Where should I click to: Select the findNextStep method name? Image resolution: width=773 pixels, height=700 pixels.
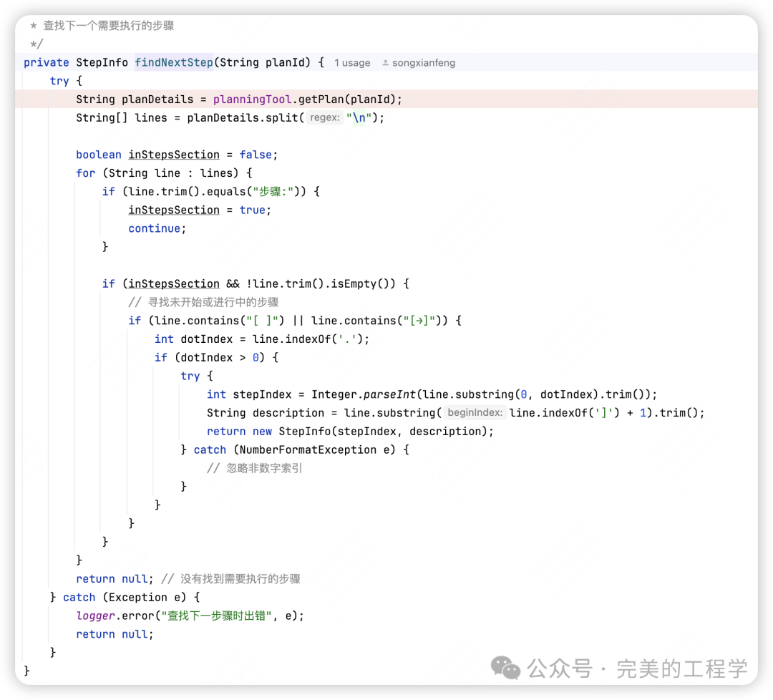174,62
